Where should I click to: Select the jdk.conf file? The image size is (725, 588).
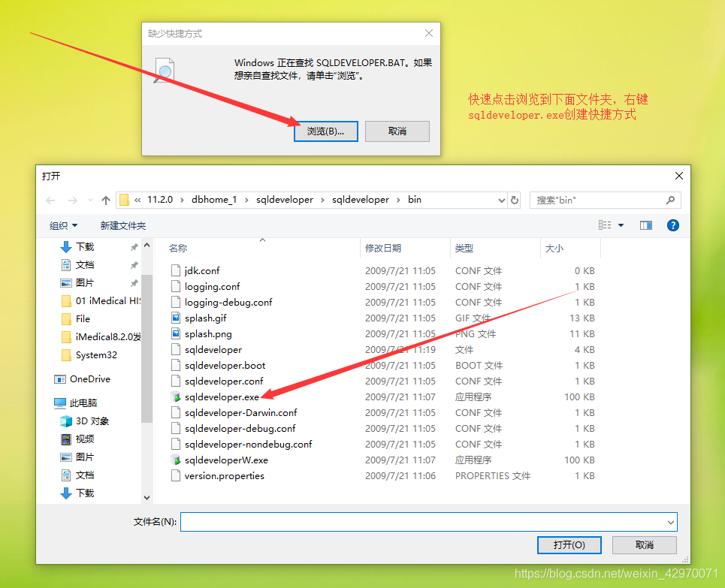coord(202,271)
